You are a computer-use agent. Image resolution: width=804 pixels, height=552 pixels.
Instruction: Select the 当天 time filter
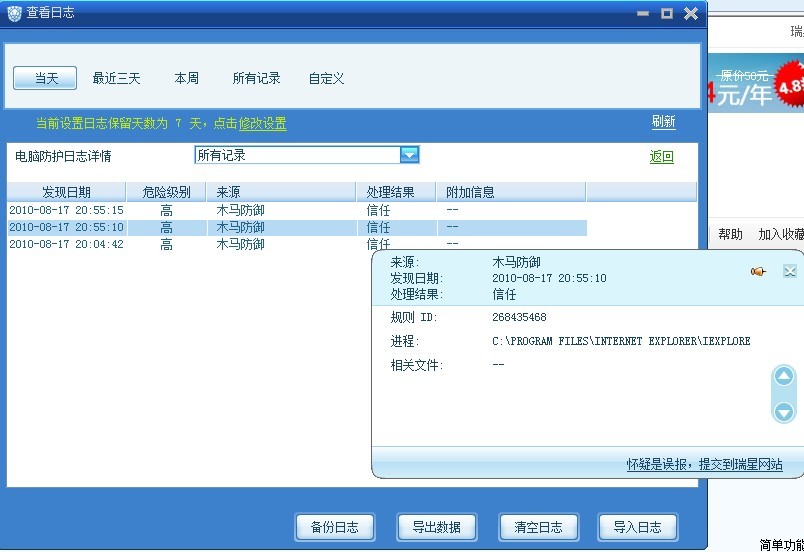pyautogui.click(x=45, y=78)
